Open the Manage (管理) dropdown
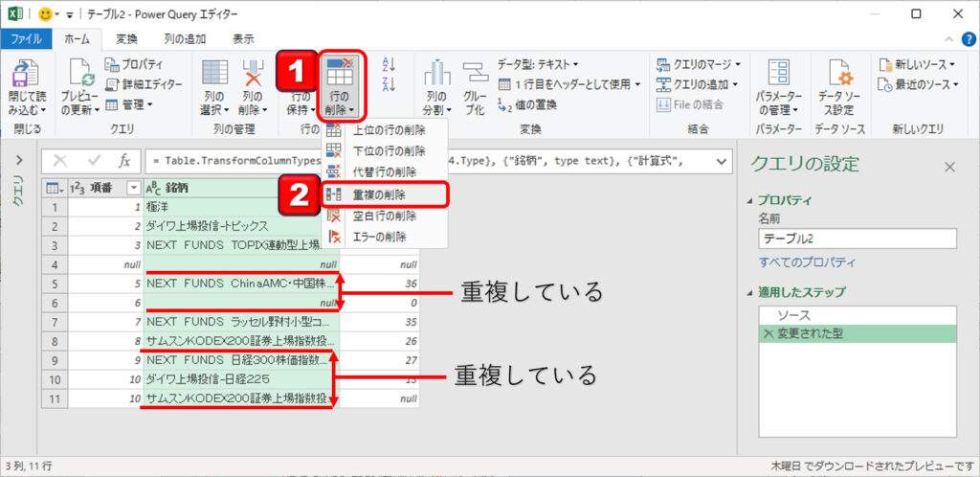The image size is (980, 477). coord(128,104)
